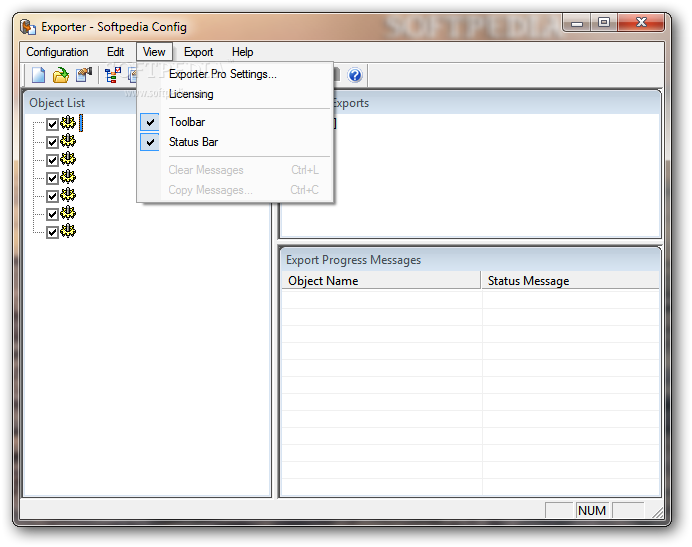Maximize the Exporter window
692x547 pixels.
pyautogui.click(x=604, y=23)
